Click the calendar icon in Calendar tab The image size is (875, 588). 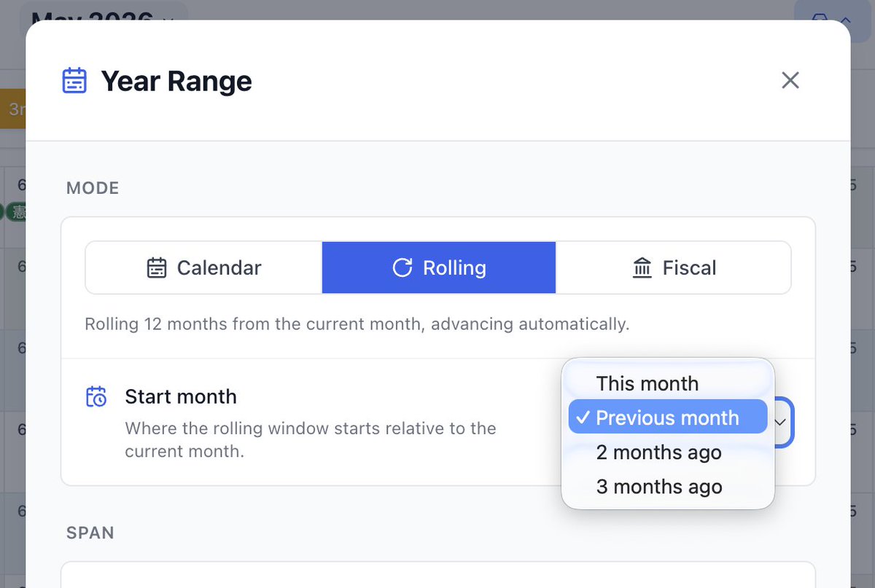click(157, 268)
